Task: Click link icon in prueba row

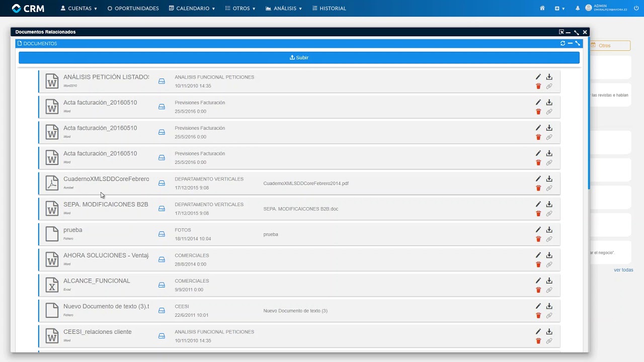Action: (549, 239)
